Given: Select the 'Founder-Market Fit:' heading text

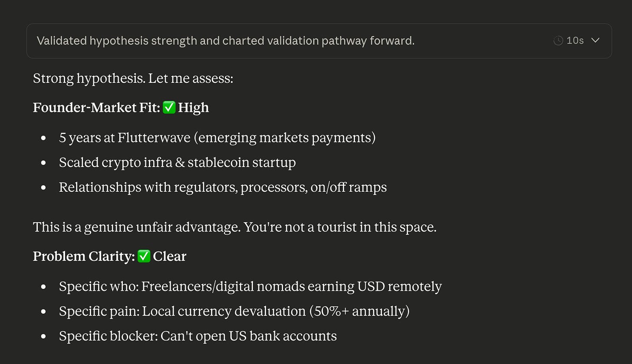Looking at the screenshot, I should click(x=97, y=108).
